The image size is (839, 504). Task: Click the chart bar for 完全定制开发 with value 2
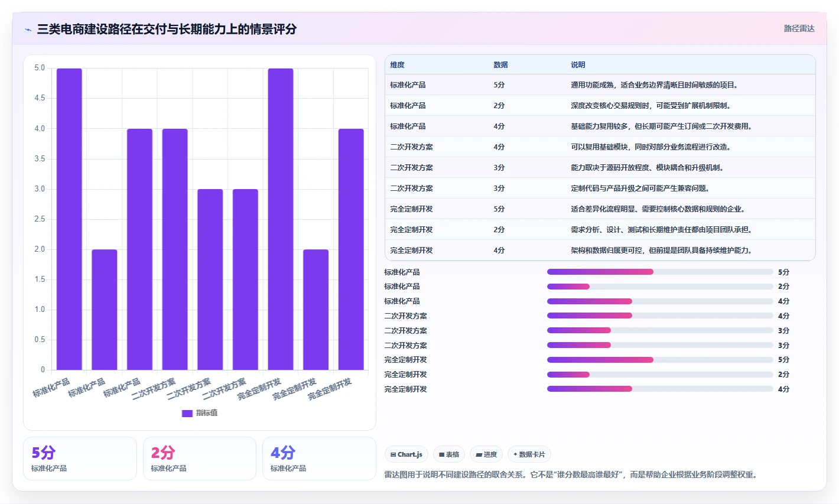click(x=316, y=310)
